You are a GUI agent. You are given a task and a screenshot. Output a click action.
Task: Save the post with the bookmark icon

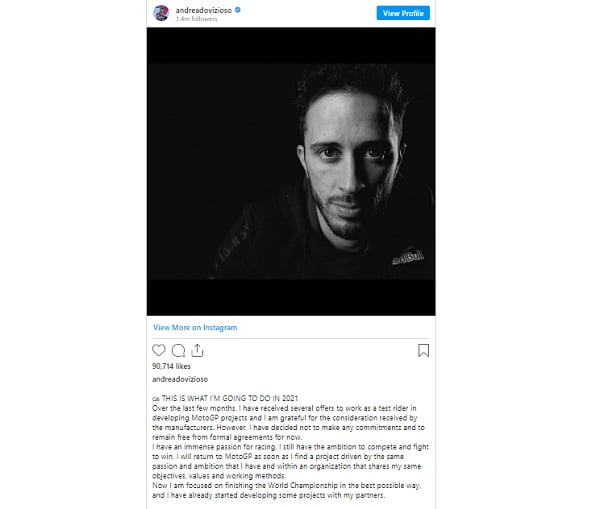point(423,350)
